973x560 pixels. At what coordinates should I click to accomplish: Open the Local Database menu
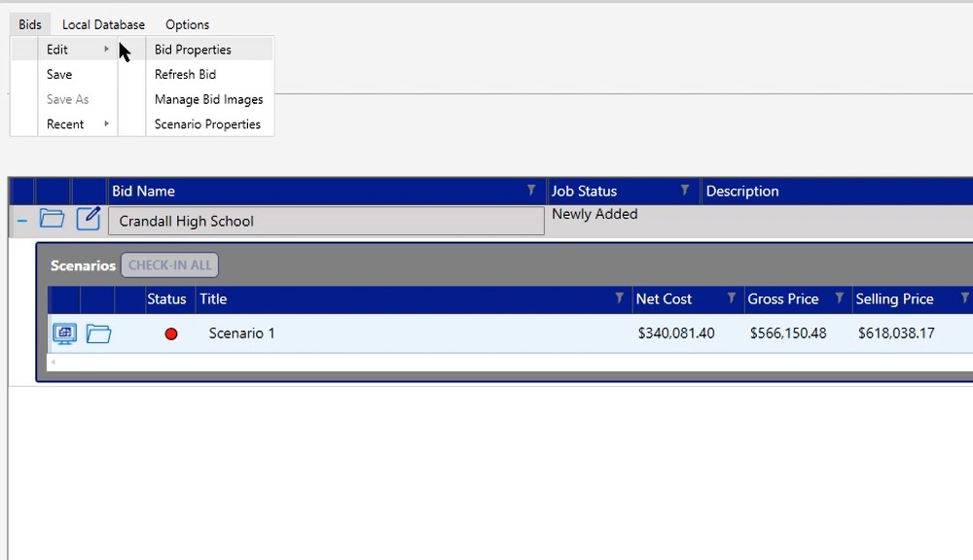pos(103,24)
